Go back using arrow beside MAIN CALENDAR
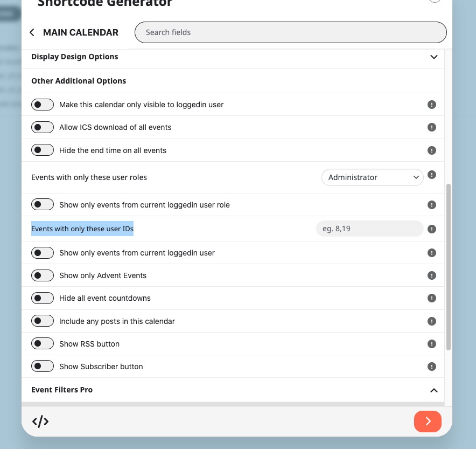This screenshot has height=449, width=476. point(32,32)
